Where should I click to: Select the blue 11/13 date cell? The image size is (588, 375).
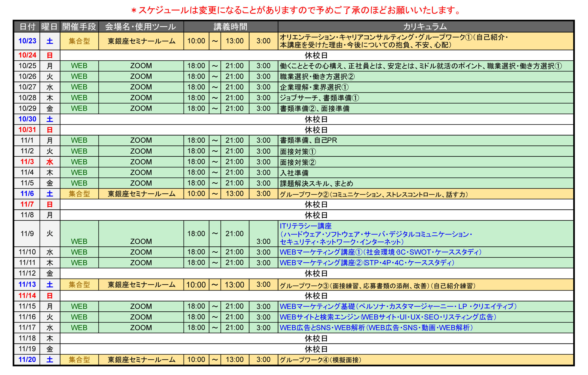(x=27, y=285)
